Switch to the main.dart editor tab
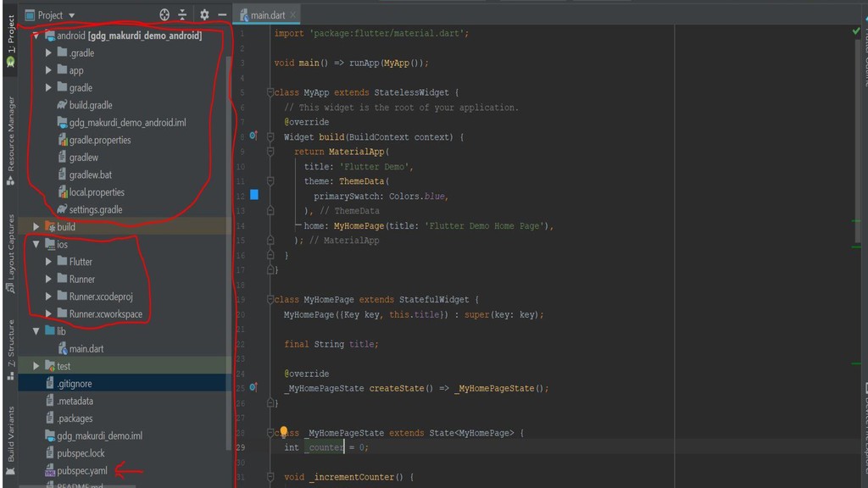 pos(268,14)
